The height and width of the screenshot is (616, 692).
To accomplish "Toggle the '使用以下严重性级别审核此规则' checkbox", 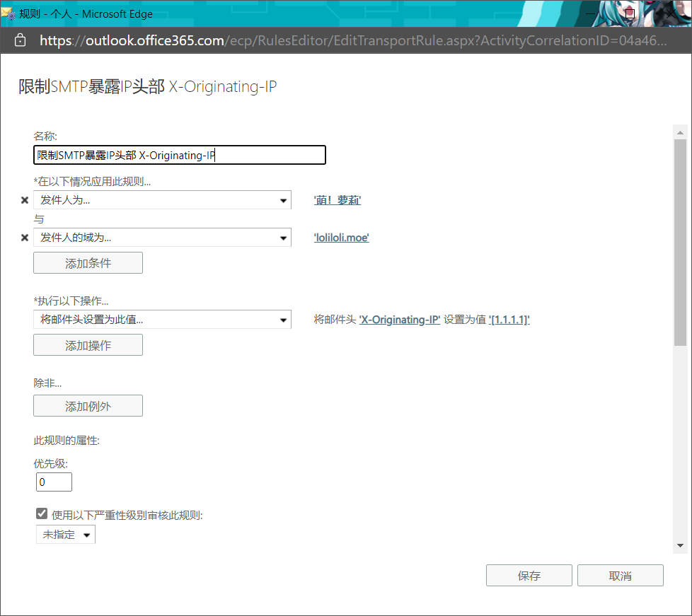I will pyautogui.click(x=42, y=514).
